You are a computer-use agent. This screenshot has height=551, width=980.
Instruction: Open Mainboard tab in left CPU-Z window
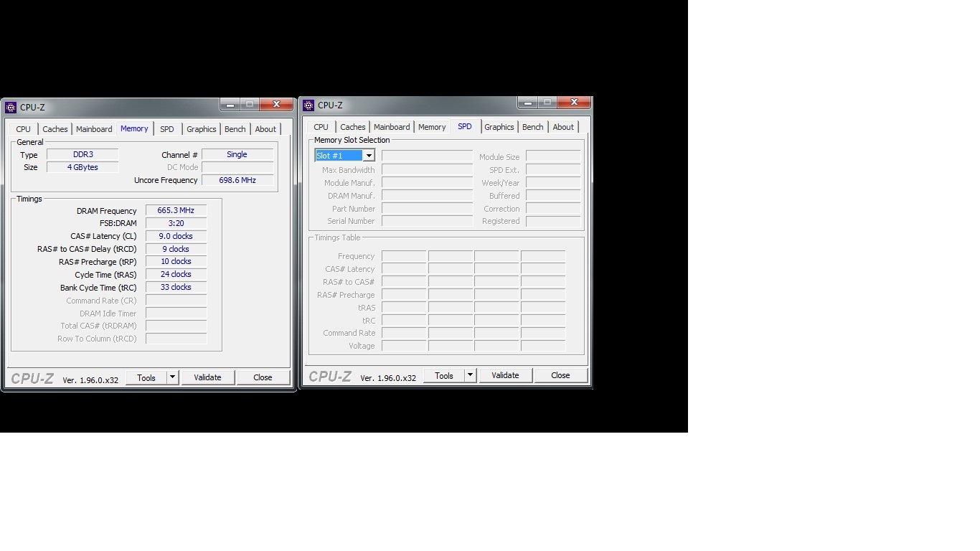click(x=94, y=129)
